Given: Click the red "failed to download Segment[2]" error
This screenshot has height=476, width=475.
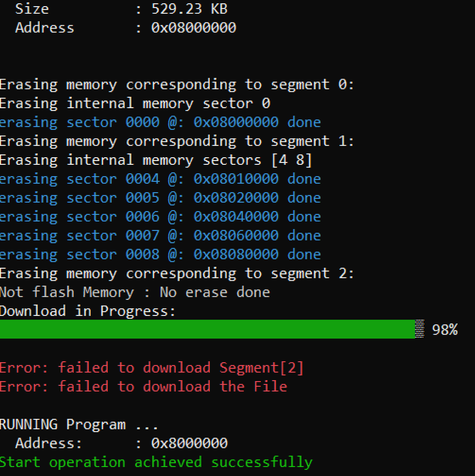Looking at the screenshot, I should coord(181,368).
